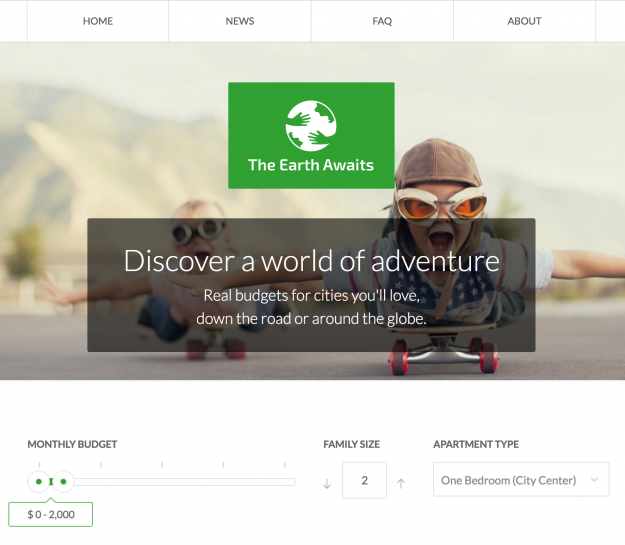Image resolution: width=625 pixels, height=545 pixels.
Task: Click the far right end of the budget track
Action: point(292,482)
